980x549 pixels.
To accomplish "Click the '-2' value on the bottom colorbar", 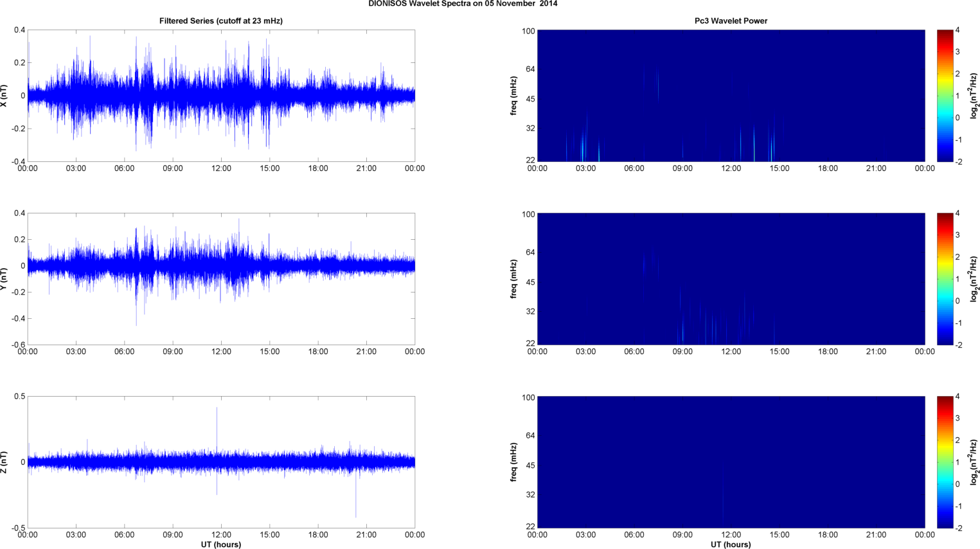I will tap(958, 528).
